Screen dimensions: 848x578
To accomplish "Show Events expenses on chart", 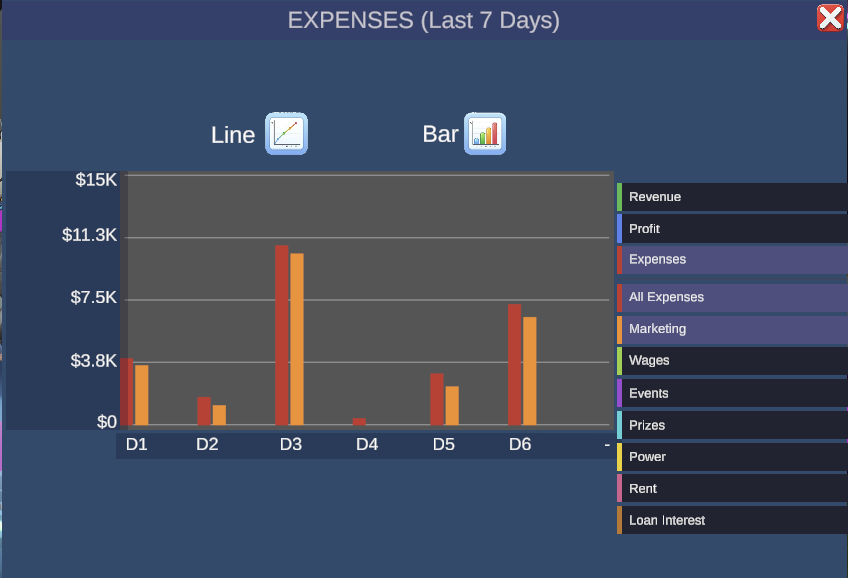I will click(x=732, y=393).
